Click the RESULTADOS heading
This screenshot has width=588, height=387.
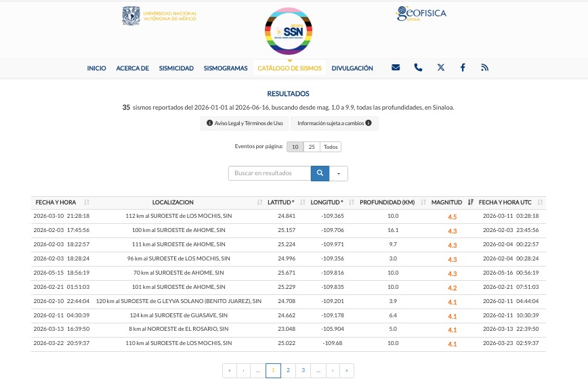[288, 93]
